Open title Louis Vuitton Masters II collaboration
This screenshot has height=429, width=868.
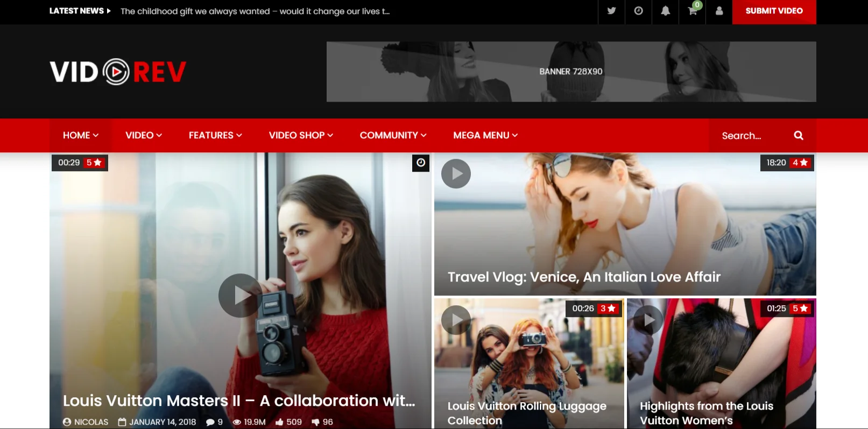239,400
